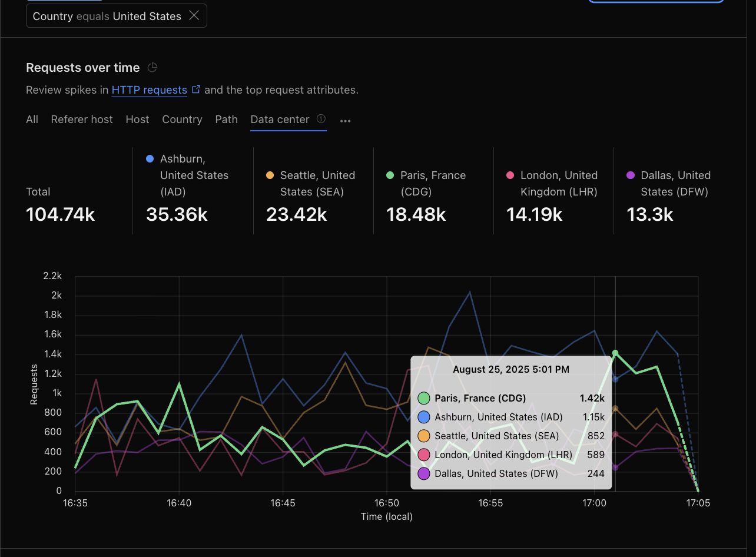Click the green Paris legend dot
756x557 pixels.
point(390,175)
